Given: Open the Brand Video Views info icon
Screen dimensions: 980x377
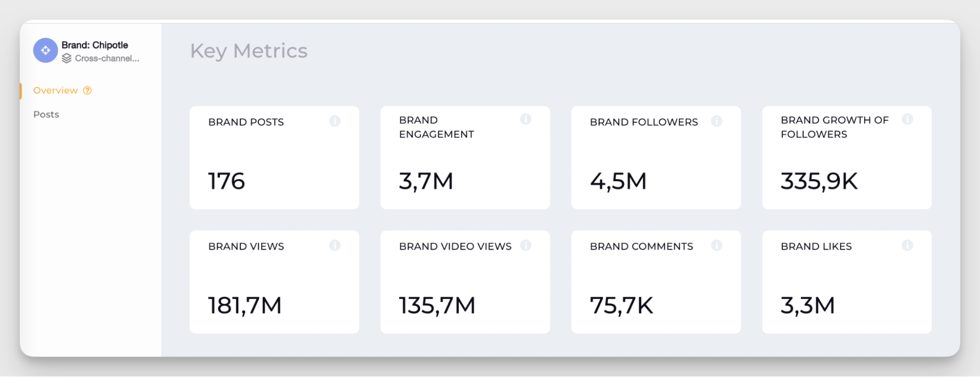Looking at the screenshot, I should point(526,245).
